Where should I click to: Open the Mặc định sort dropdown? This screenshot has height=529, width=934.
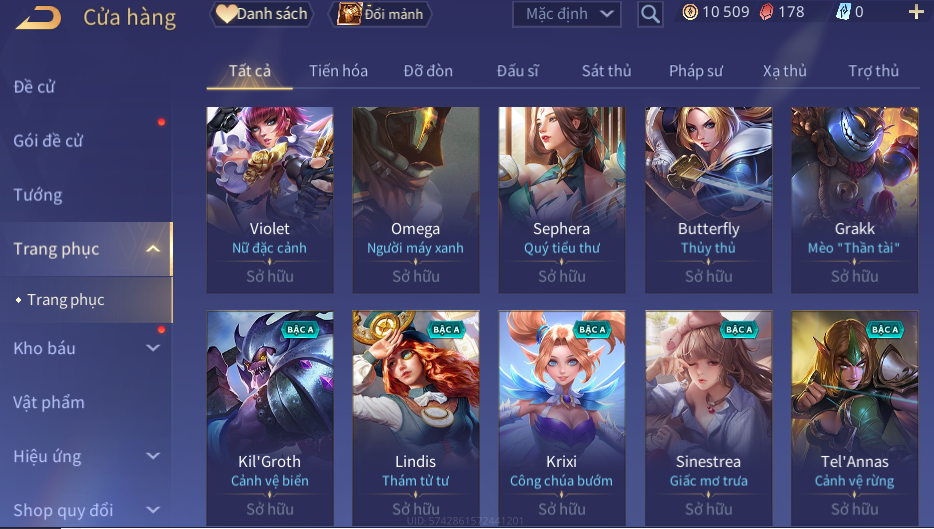click(x=566, y=14)
